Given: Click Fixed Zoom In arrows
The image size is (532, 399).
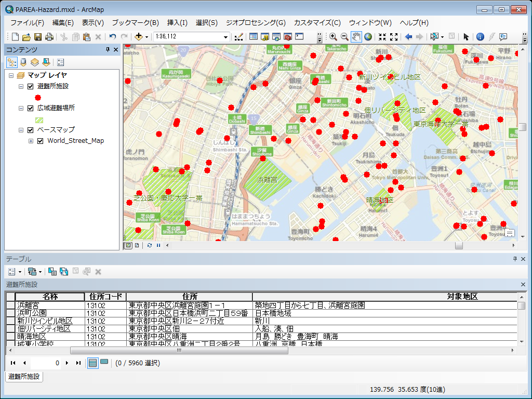Looking at the screenshot, I should (382, 37).
